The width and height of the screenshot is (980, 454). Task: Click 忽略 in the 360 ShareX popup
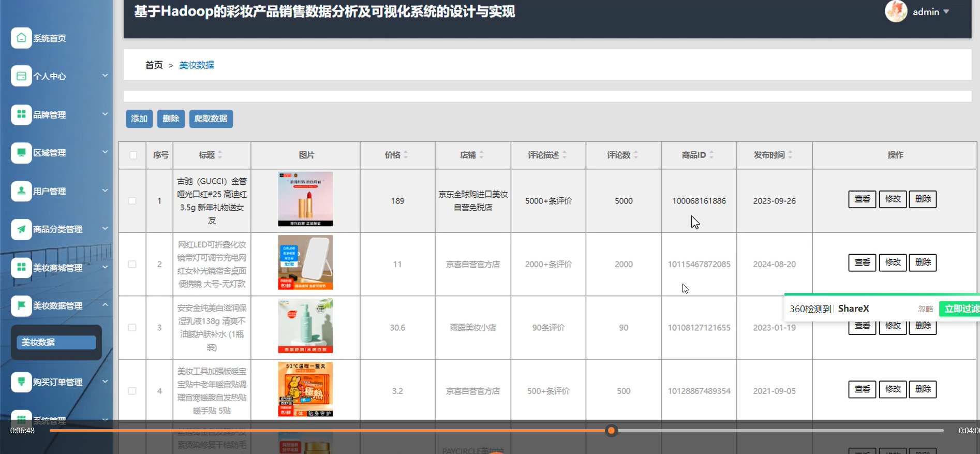[925, 309]
